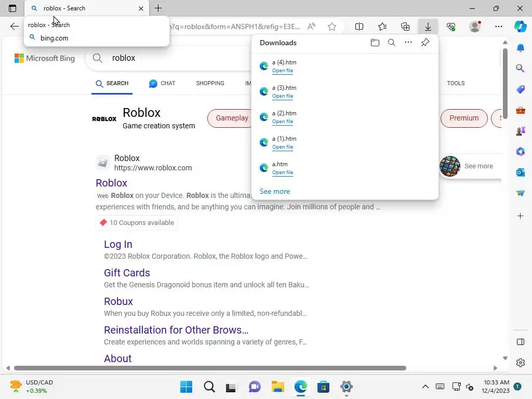Viewport: 532px width, 399px height.
Task: Open Microsoft Store from taskbar
Action: 323,387
